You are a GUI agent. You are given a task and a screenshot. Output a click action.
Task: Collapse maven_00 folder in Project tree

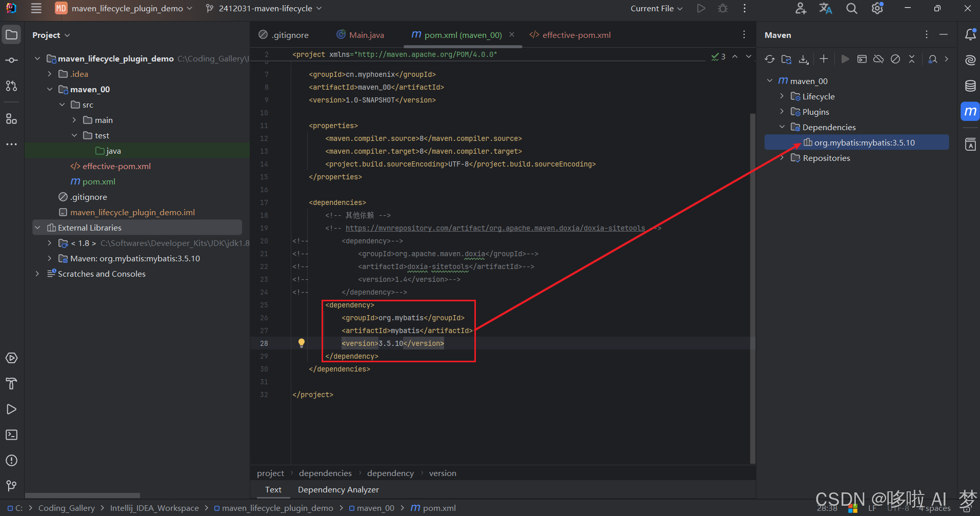click(x=50, y=89)
